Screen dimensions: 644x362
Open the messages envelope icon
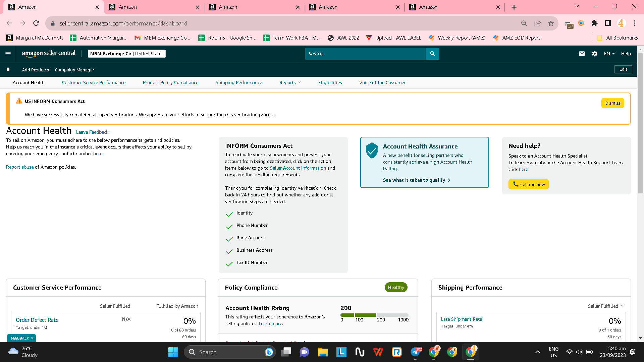[582, 54]
